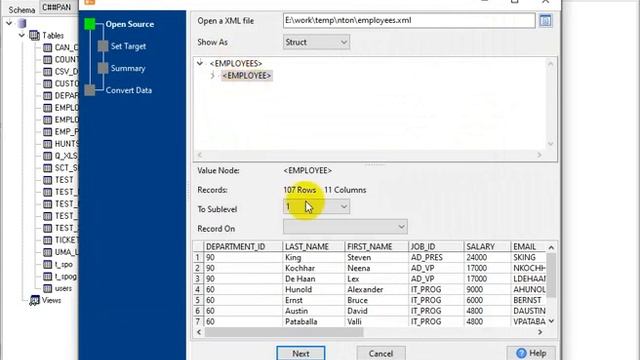Switch to the C##PAN tab
Screen dimensions: 640x360
click(x=57, y=7)
